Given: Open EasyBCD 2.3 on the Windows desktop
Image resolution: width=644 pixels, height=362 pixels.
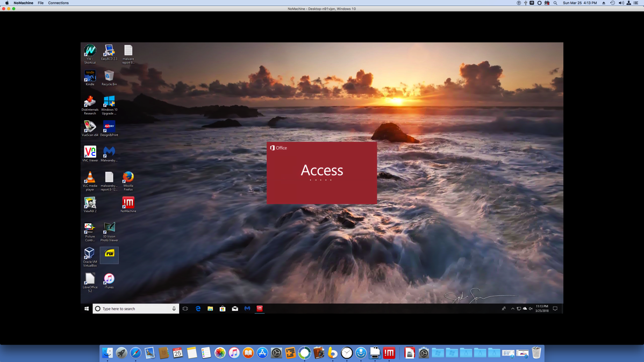Looking at the screenshot, I should 109,53.
